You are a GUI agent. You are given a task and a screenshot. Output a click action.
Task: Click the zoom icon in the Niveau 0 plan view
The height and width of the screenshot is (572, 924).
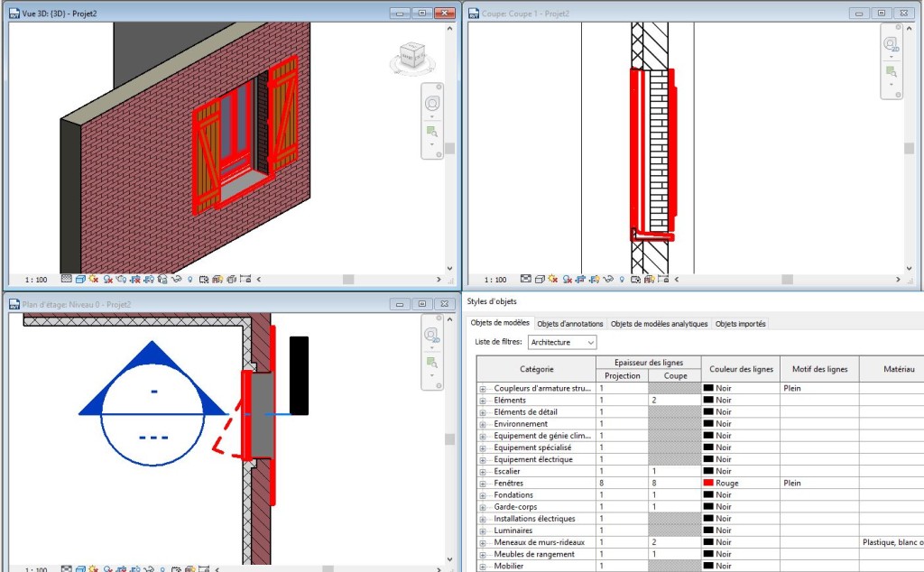(431, 363)
